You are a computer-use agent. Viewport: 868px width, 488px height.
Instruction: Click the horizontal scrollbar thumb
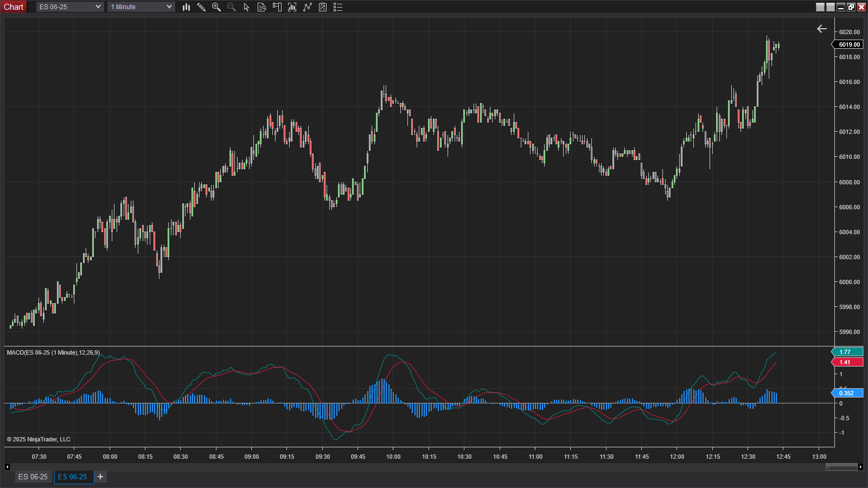click(x=841, y=467)
